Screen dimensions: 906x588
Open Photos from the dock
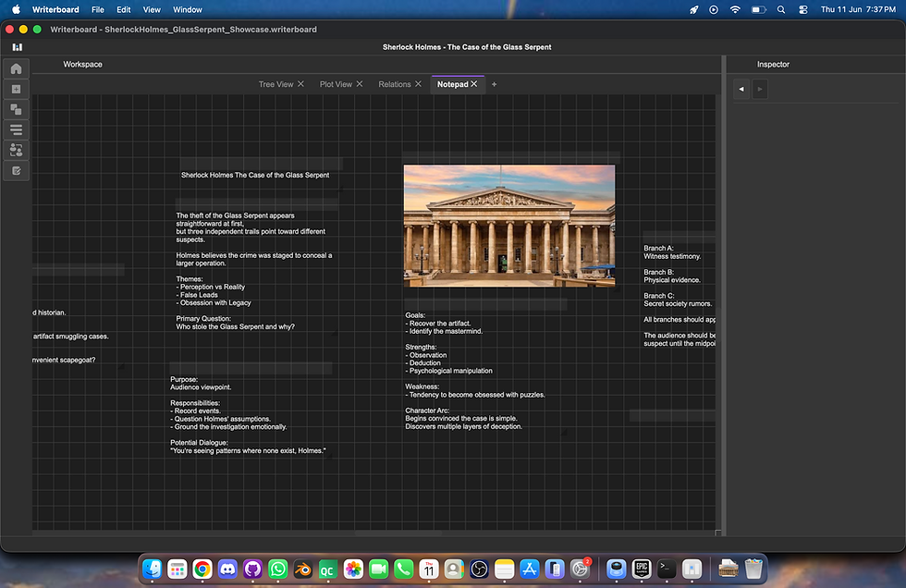353,570
